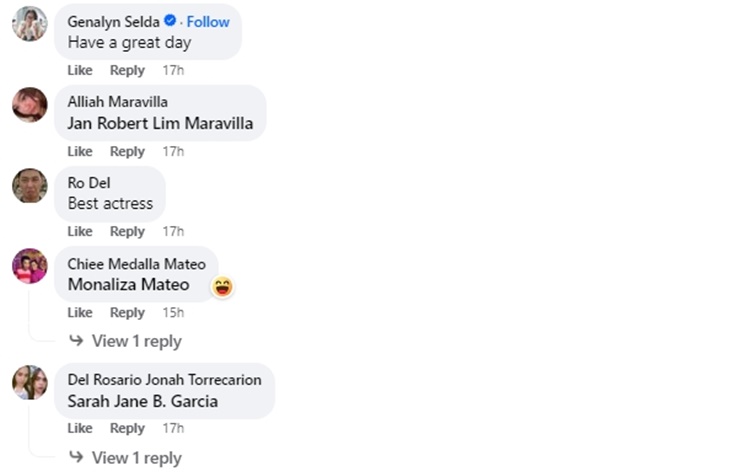
Task: Open tagged profile Jan Robert Lim Maravilla
Action: [x=160, y=124]
